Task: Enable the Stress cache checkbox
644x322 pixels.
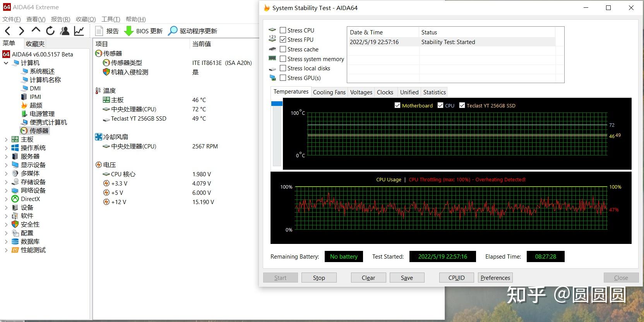Action: 283,49
